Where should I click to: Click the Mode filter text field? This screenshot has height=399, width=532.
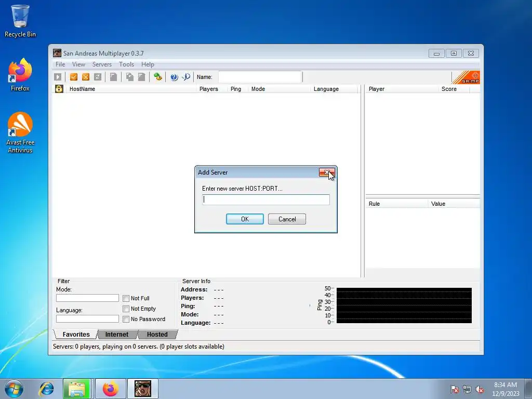[x=87, y=298]
